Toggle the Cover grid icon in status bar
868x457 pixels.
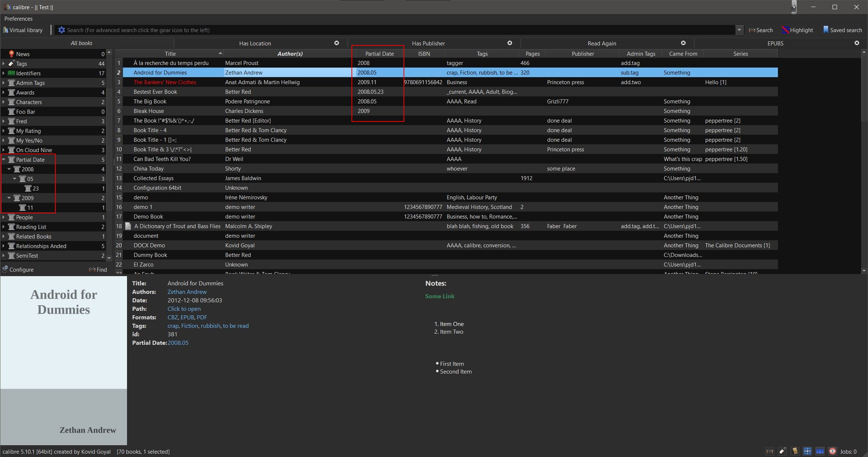coord(807,451)
